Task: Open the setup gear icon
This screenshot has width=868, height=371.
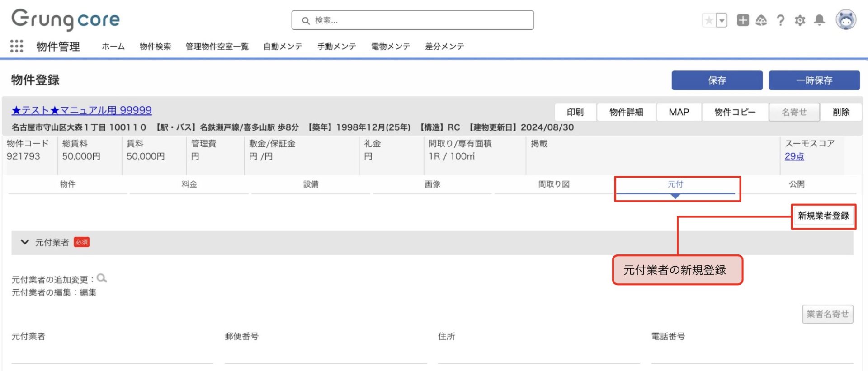Action: point(800,20)
